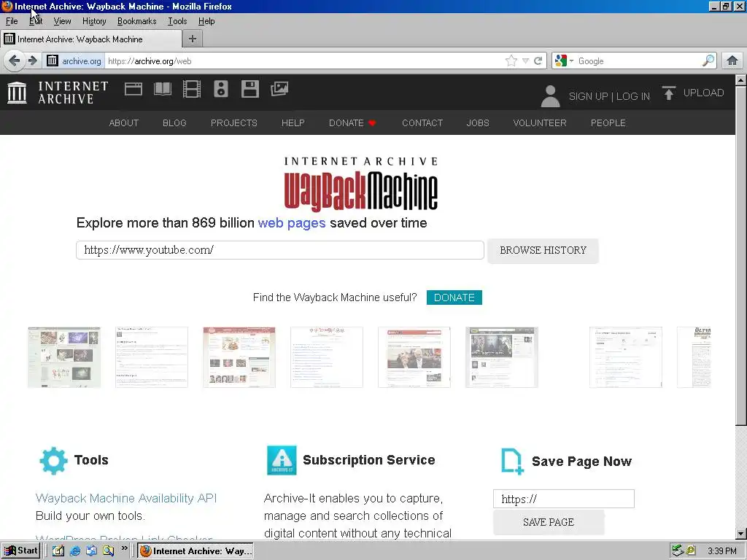This screenshot has height=560, width=747.
Task: Open the URL history dropdown arrow
Action: tap(525, 61)
